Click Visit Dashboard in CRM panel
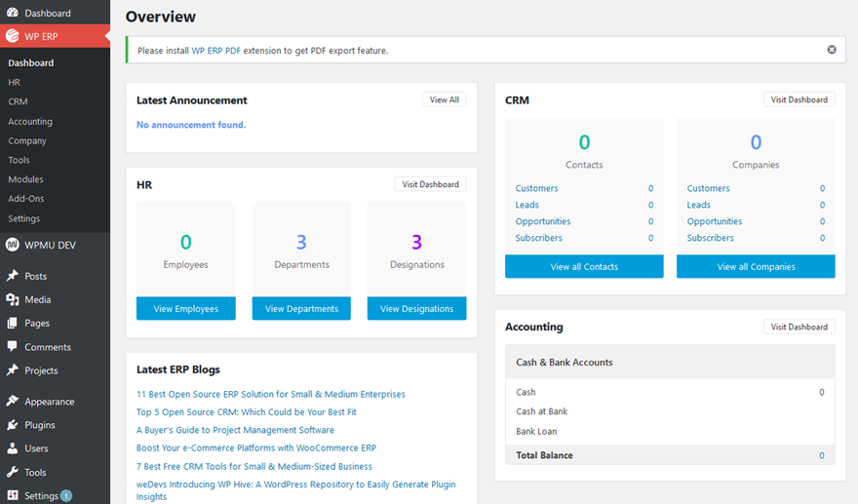This screenshot has width=858, height=504. (x=799, y=99)
